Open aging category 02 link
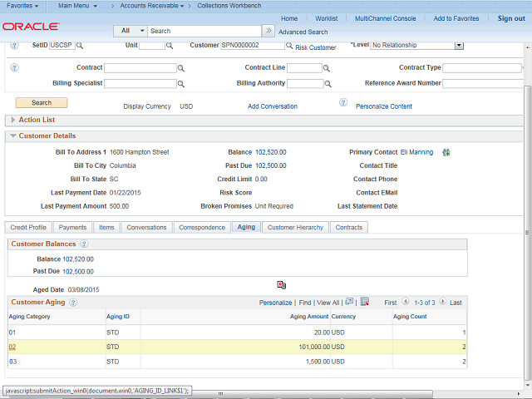 12,347
